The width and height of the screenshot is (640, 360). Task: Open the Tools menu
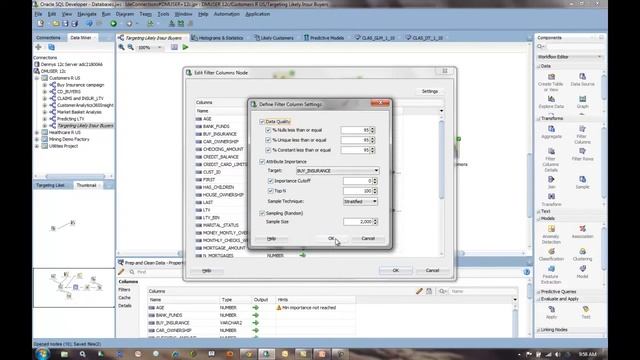[163, 14]
